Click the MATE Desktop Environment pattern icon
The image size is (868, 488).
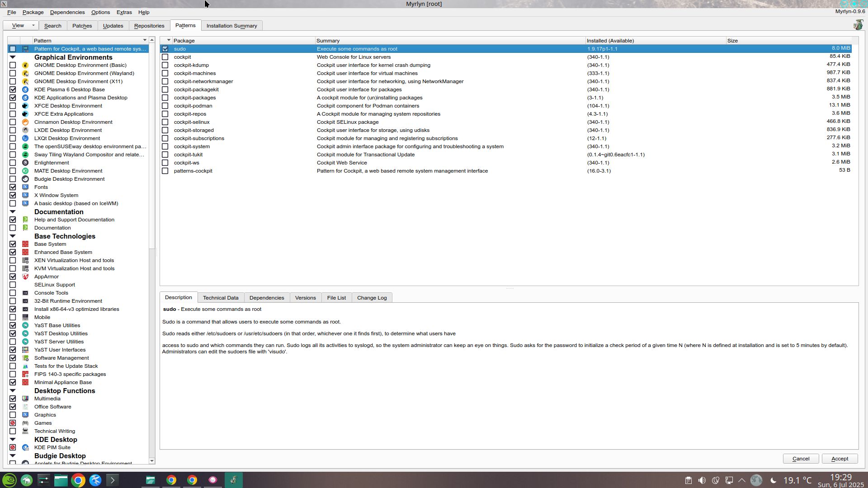tap(25, 171)
